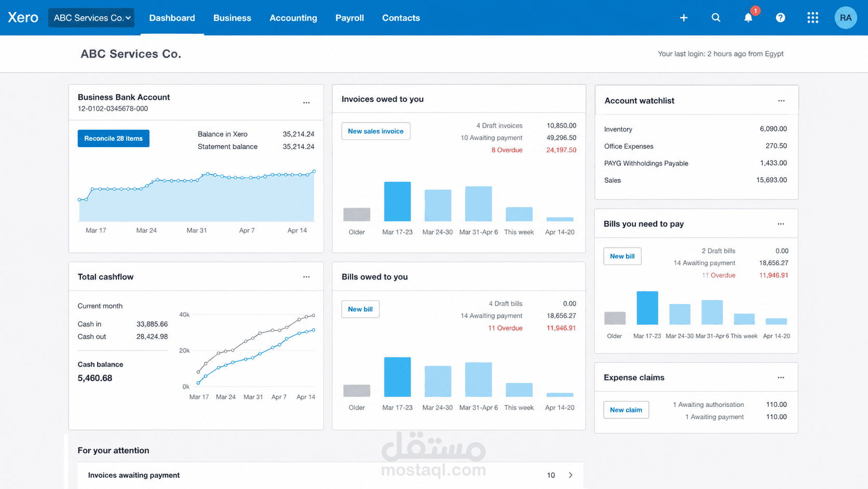Open the apps grid icon
This screenshot has height=489, width=868.
(812, 18)
